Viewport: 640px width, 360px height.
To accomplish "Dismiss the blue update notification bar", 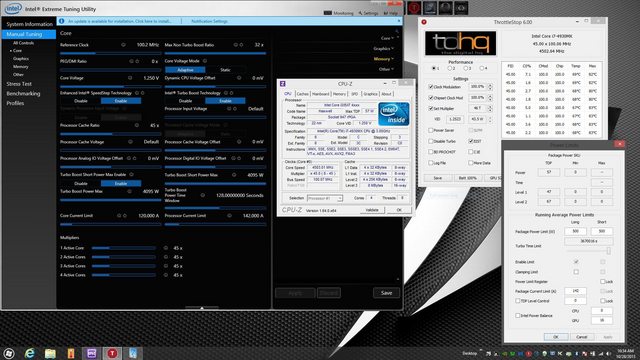I will point(399,21).
